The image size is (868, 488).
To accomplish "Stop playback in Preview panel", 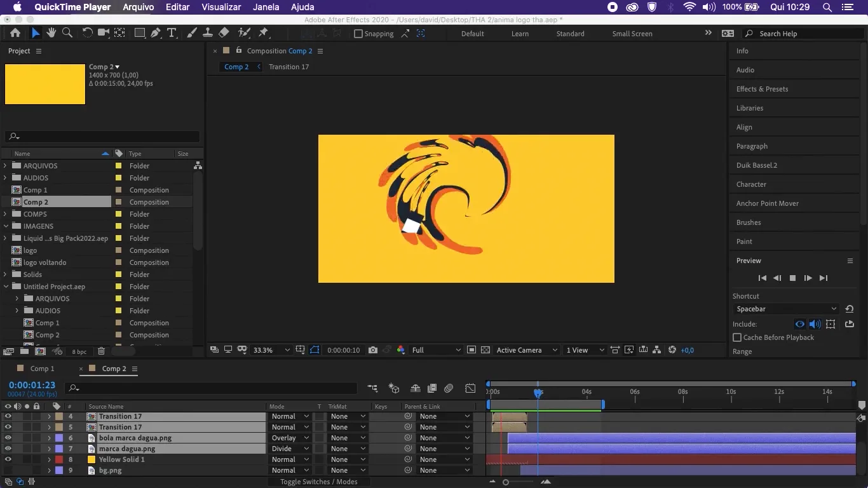I will click(x=792, y=278).
